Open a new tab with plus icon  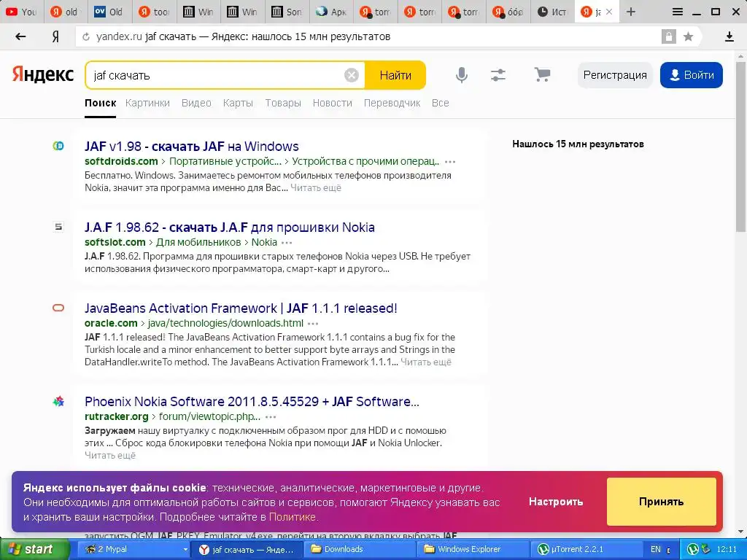click(x=631, y=12)
